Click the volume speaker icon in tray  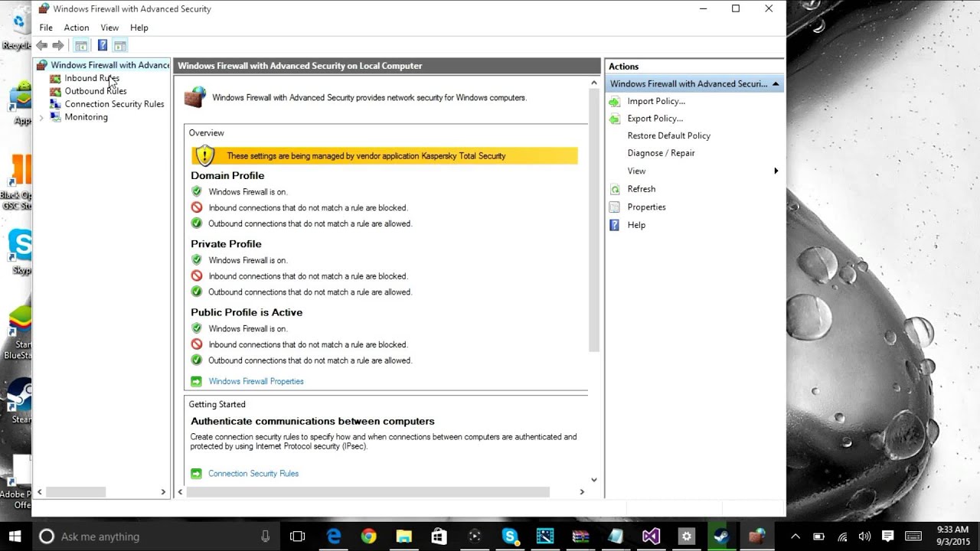[865, 536]
